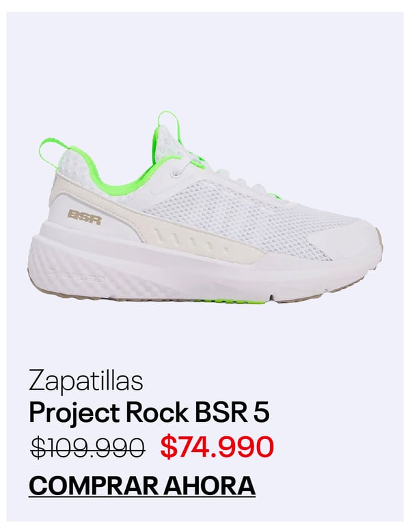Click the COMPRAR AHORA link
Image resolution: width=410 pixels, height=532 pixels.
pyautogui.click(x=142, y=486)
